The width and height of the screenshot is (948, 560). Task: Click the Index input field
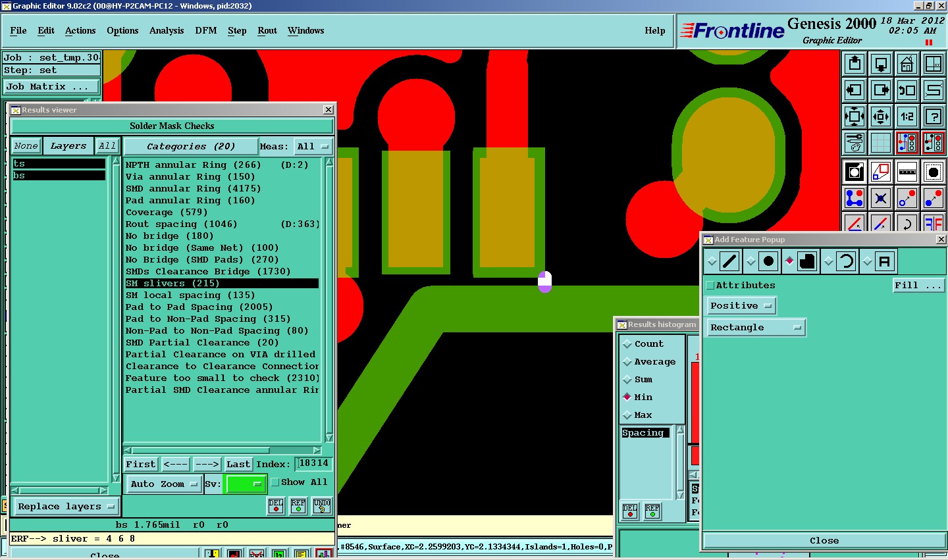click(313, 464)
